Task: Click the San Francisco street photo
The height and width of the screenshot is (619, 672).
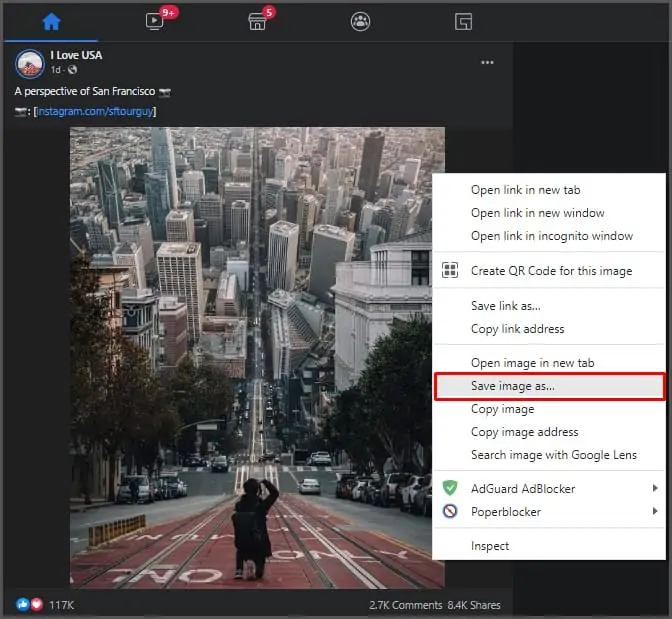Action: 251,358
